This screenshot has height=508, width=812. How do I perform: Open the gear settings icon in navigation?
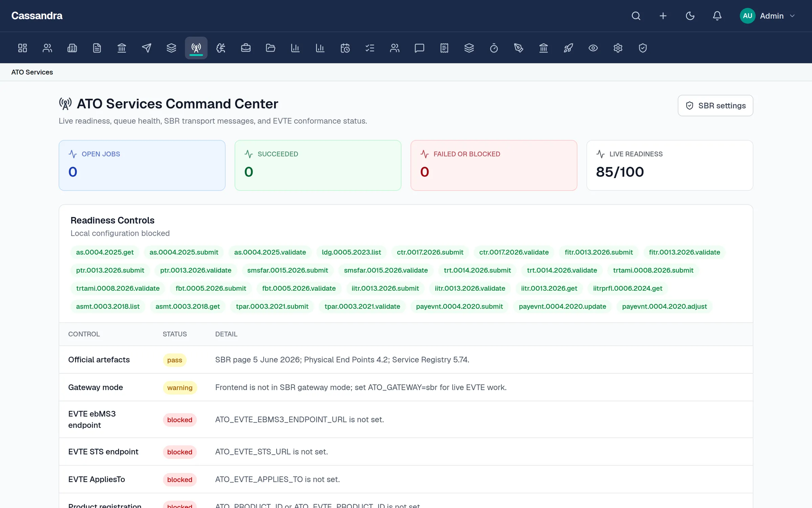click(618, 48)
